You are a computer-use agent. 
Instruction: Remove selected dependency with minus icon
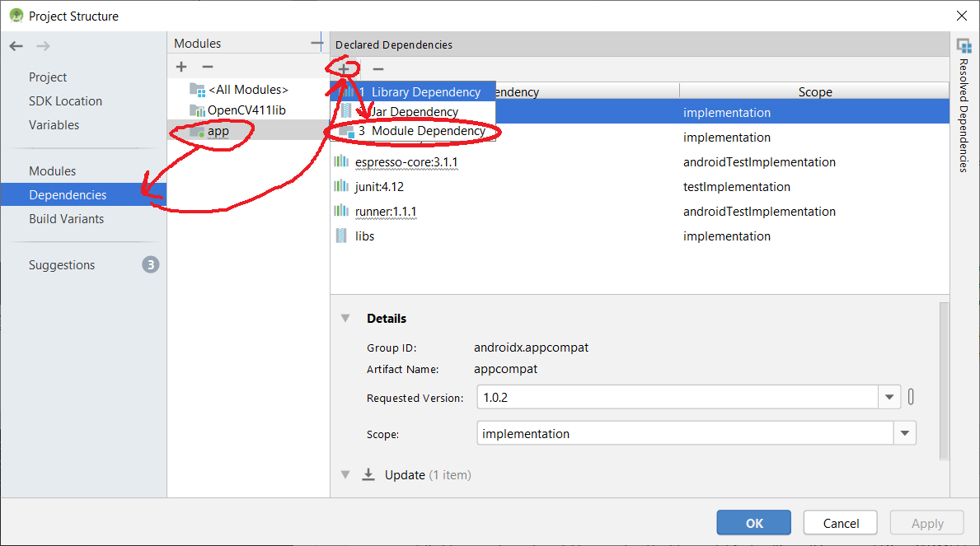click(378, 69)
